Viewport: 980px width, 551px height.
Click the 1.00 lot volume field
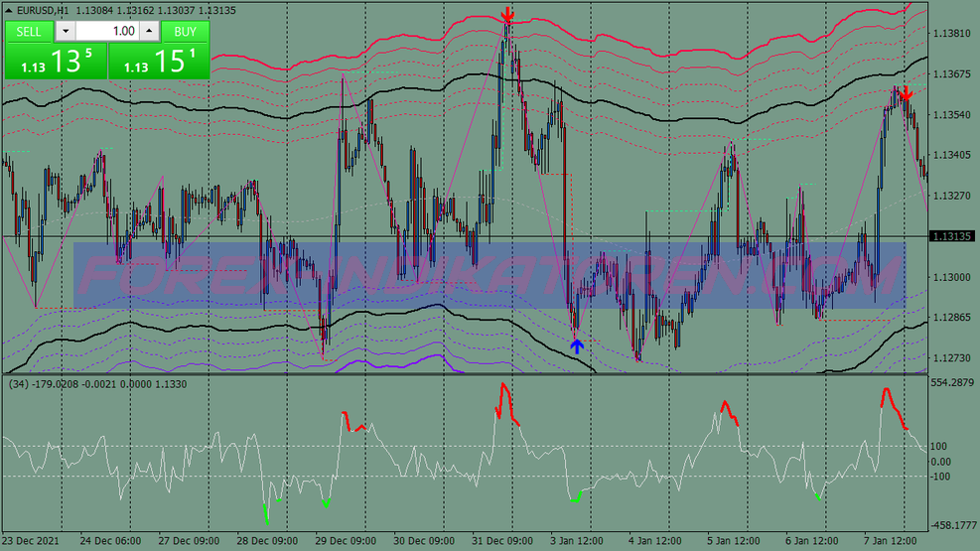point(107,31)
